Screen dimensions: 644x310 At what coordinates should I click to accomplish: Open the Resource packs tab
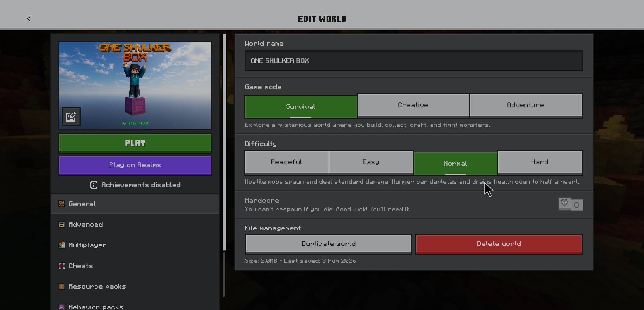click(x=135, y=286)
